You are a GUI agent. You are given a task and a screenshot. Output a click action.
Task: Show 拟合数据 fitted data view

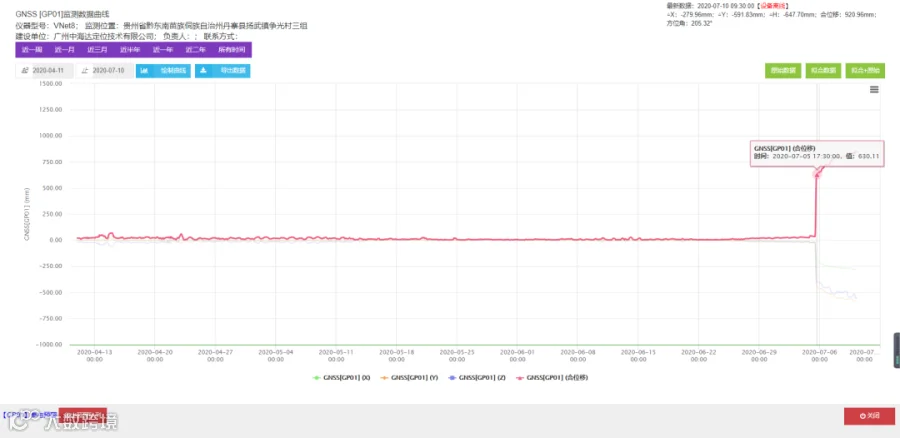point(824,71)
